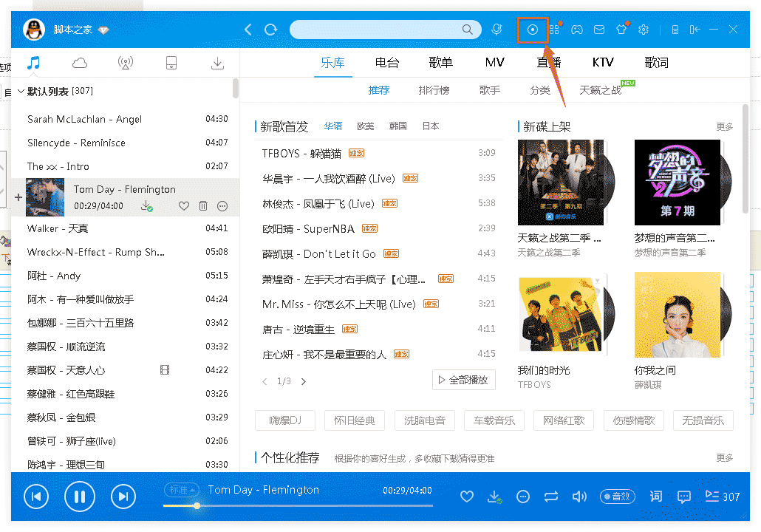Screen dimensions: 761x532
Task: Click the 嗨爆DJ tag button
Action: [285, 420]
